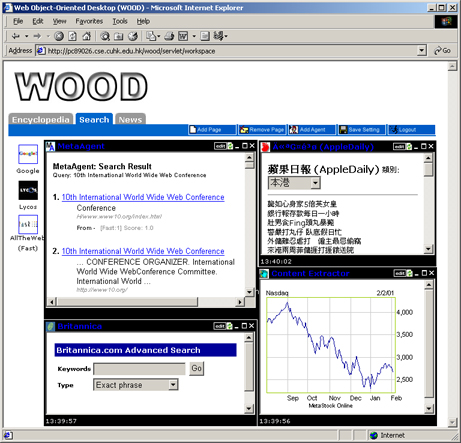Open the encoding icon dropdown arrow
This screenshot has height=443, width=461.
pyautogui.click(x=226, y=36)
